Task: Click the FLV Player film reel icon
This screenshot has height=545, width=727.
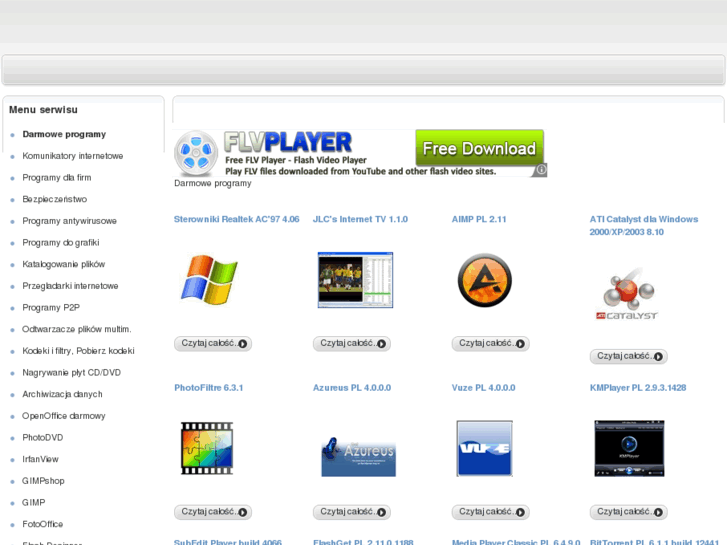Action: [196, 153]
